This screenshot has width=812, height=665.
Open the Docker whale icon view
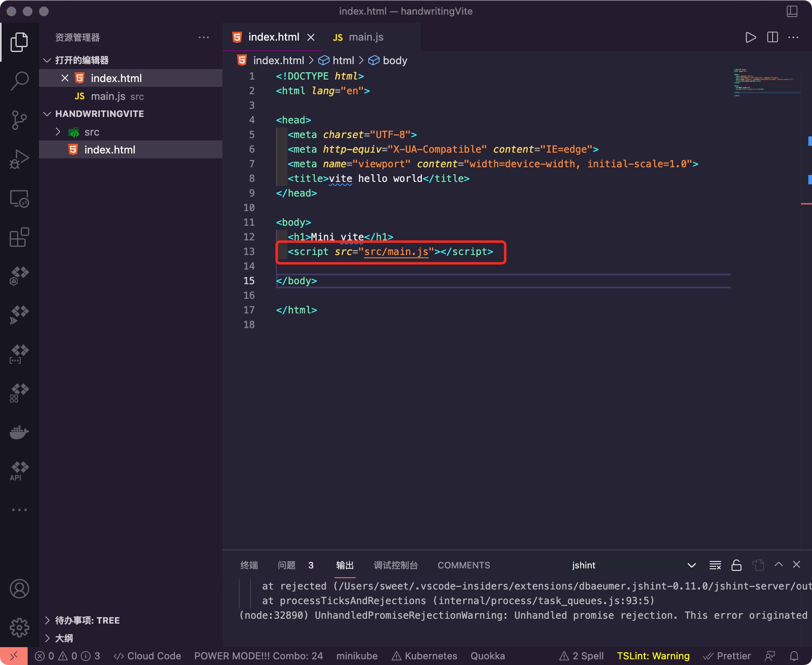click(x=19, y=432)
